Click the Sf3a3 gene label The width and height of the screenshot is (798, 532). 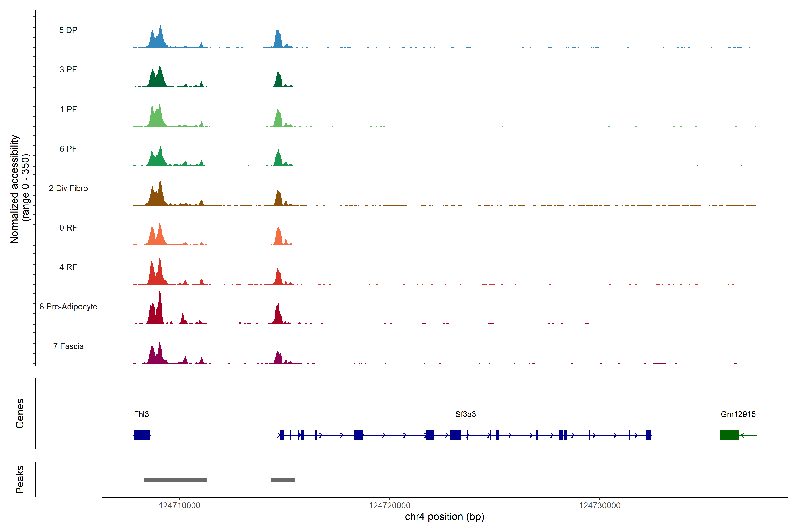(x=465, y=414)
